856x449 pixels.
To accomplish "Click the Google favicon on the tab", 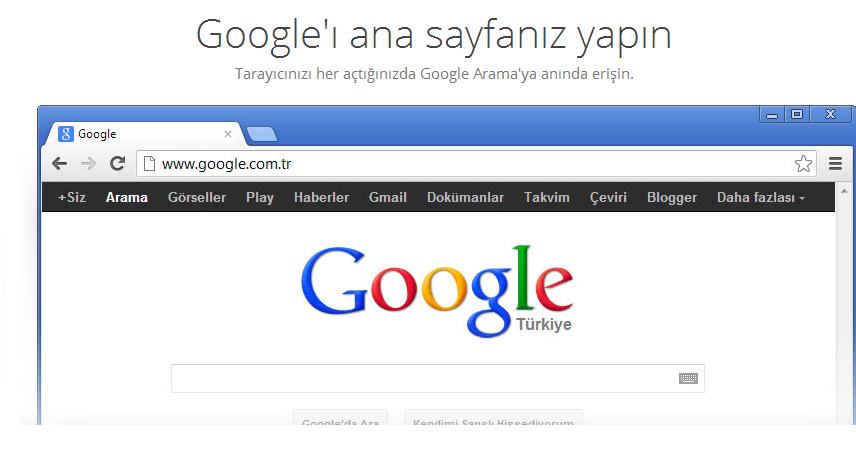I will click(66, 134).
